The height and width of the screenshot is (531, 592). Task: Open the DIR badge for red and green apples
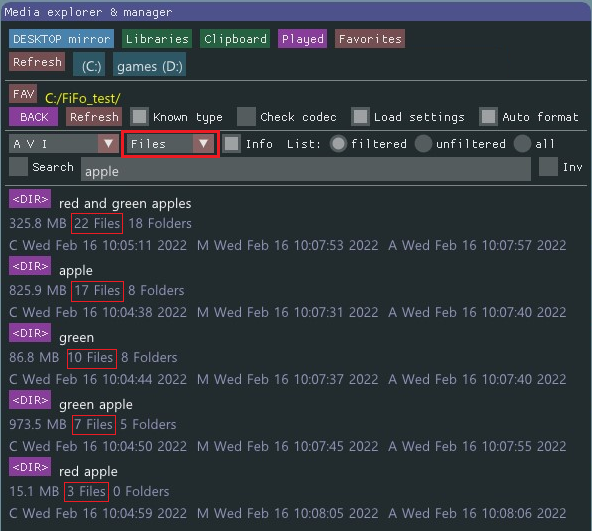click(x=30, y=199)
